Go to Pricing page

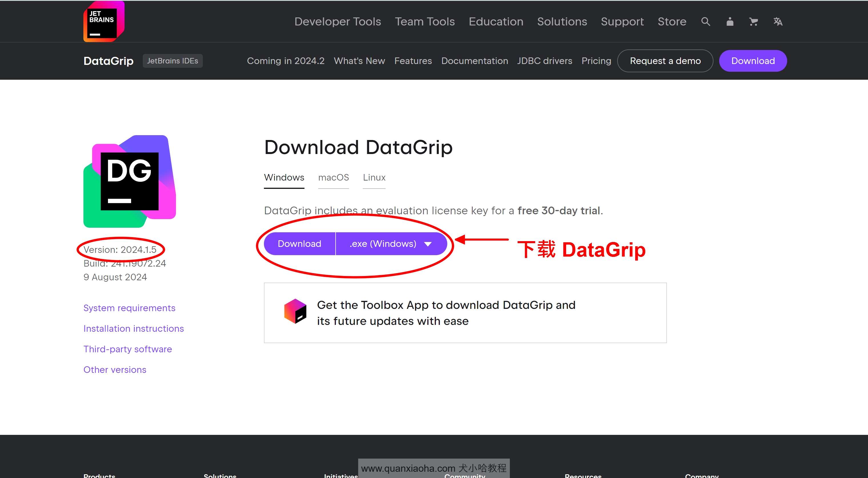(596, 61)
